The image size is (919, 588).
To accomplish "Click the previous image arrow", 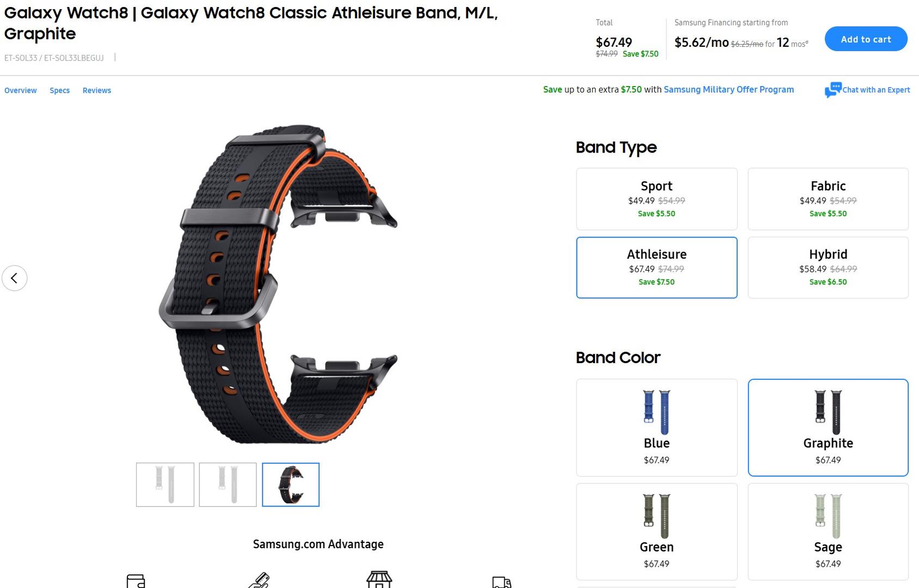I will [15, 278].
